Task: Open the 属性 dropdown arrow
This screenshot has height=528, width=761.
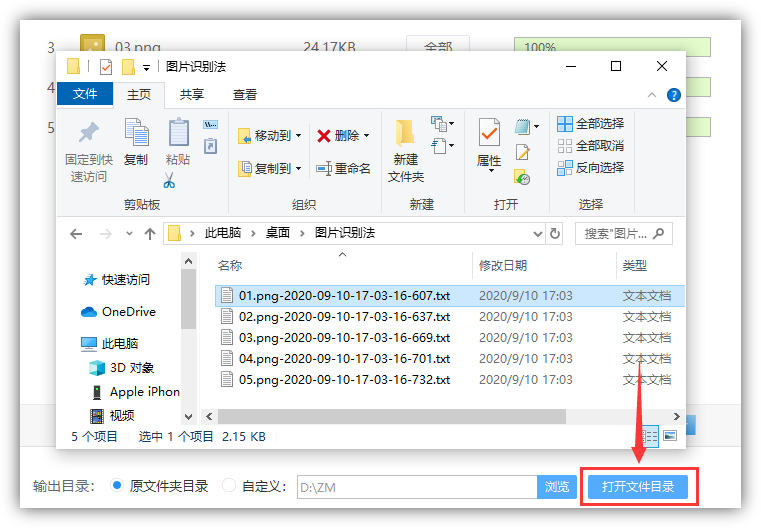Action: 491,170
